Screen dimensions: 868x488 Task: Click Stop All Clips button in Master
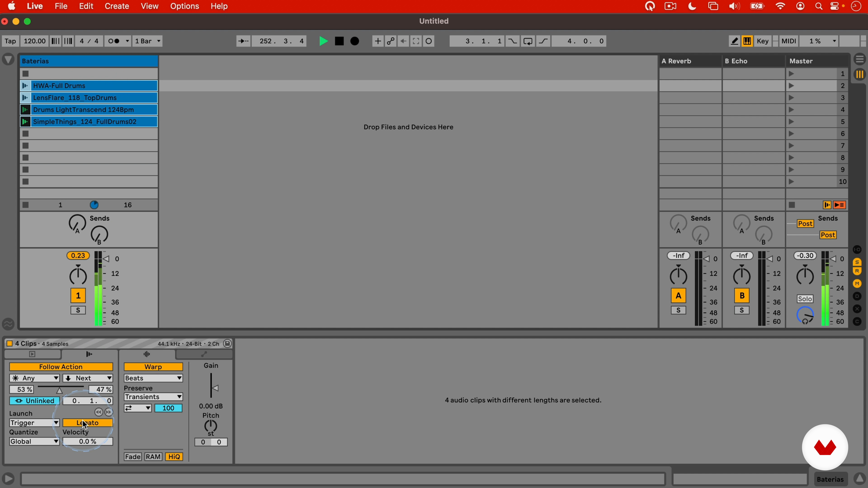pos(792,205)
